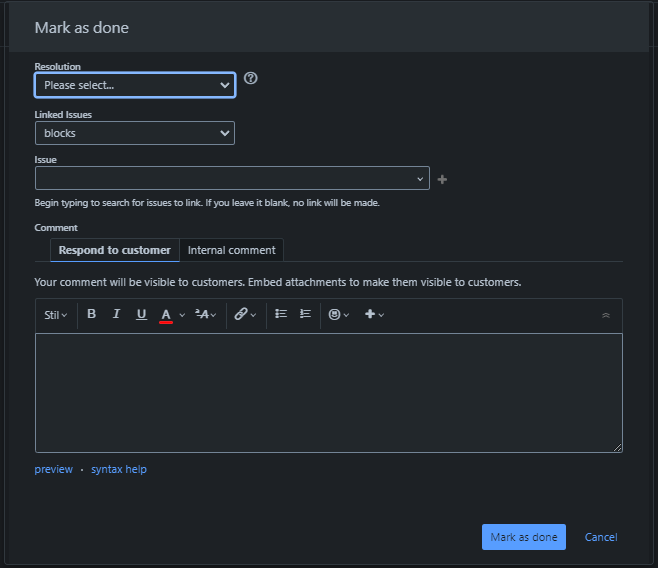Image resolution: width=658 pixels, height=568 pixels.
Task: Click the Cancel link
Action: [601, 537]
